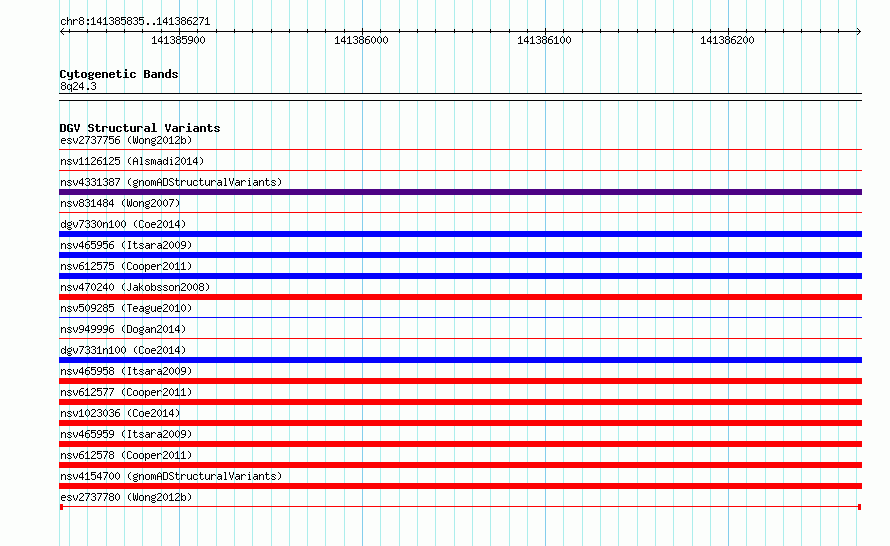Click the blue bar under nsv612575
The image size is (890, 546).
pos(460,276)
